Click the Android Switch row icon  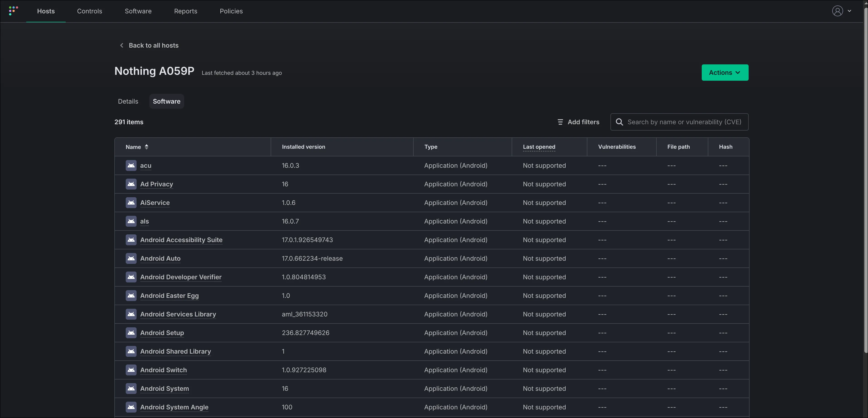(131, 370)
